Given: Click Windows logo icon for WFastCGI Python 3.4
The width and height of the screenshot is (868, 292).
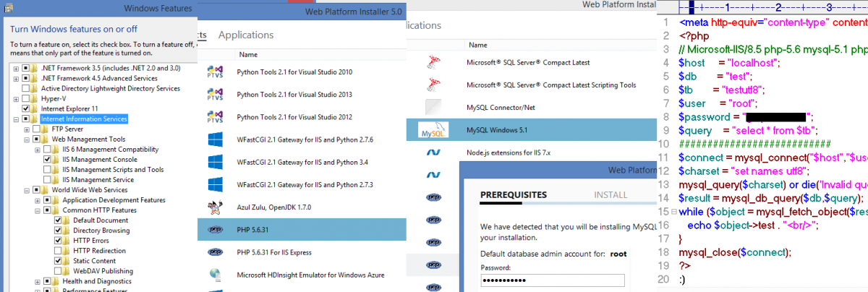Looking at the screenshot, I should click(x=215, y=162).
